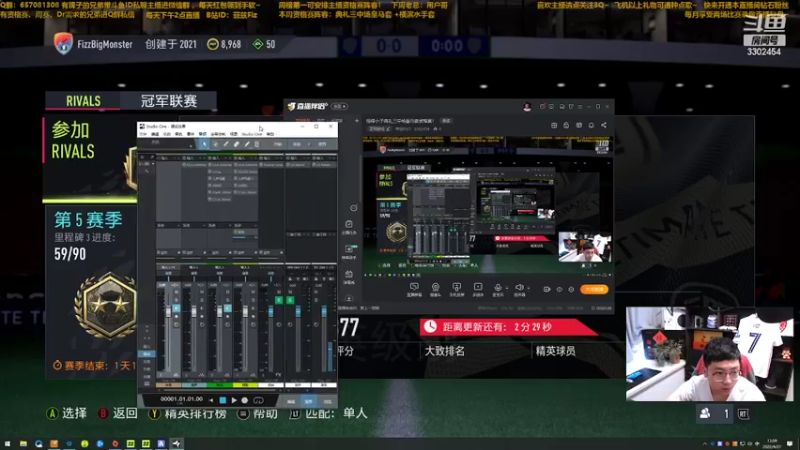Image resolution: width=800 pixels, height=450 pixels.
Task: Click the chat bubble icon in streaming sidebar
Action: point(354,208)
